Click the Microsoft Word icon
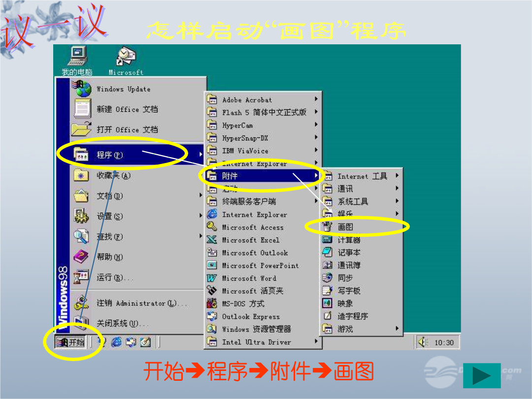The image size is (532, 399). (x=212, y=278)
